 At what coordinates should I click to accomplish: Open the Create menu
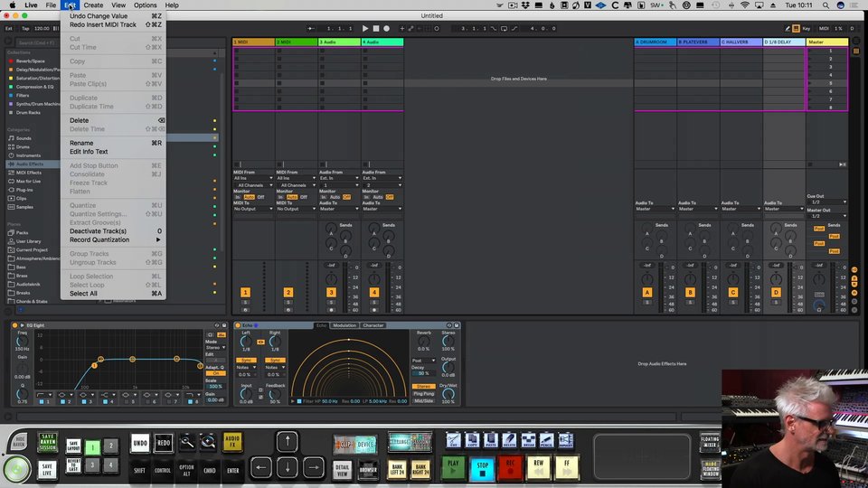click(93, 5)
